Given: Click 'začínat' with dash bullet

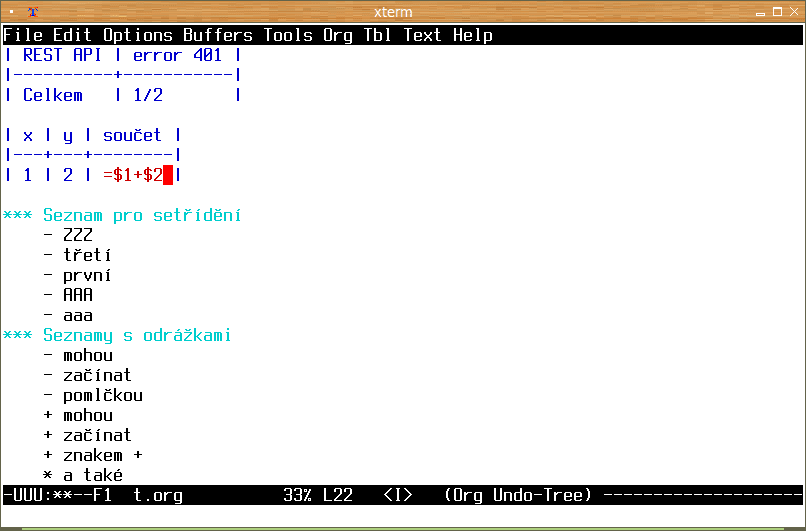Looking at the screenshot, I should click(98, 376).
